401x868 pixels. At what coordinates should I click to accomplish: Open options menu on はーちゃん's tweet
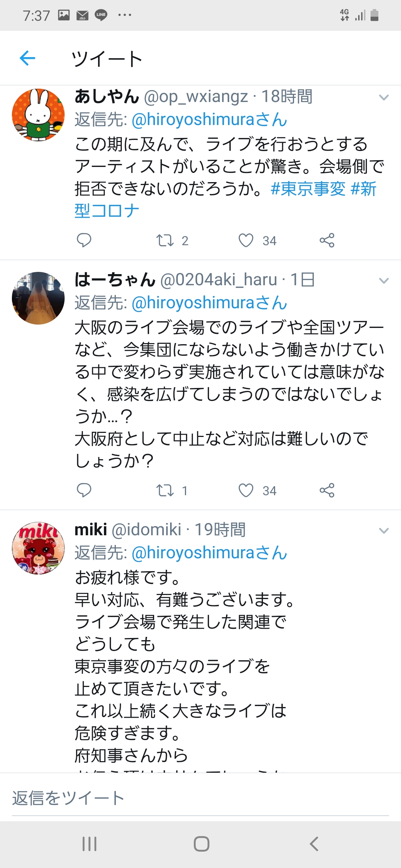pos(384,281)
